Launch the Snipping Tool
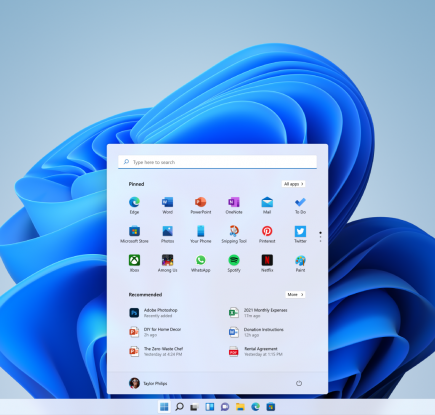 [234, 234]
